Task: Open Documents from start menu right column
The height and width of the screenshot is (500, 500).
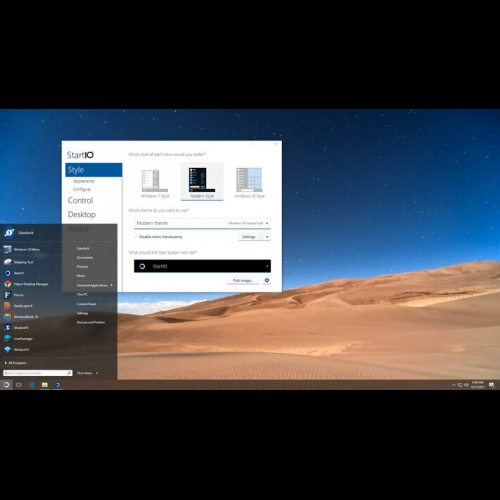Action: point(85,257)
